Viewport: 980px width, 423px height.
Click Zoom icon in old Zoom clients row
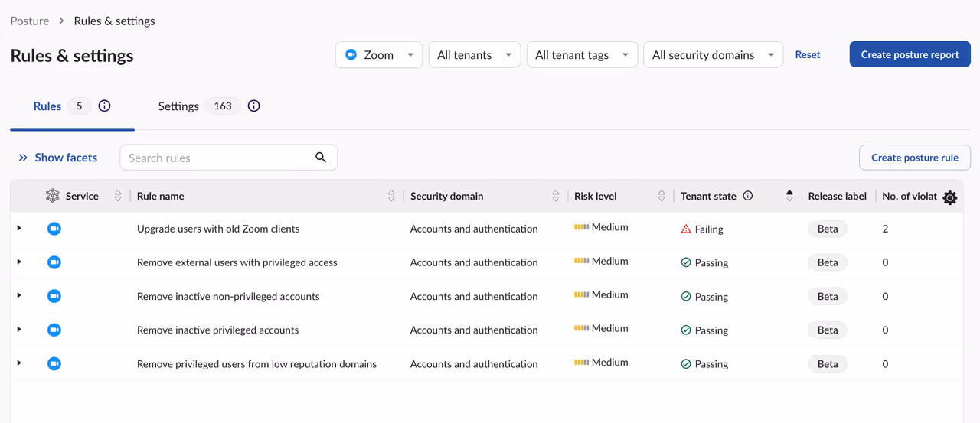coord(54,229)
